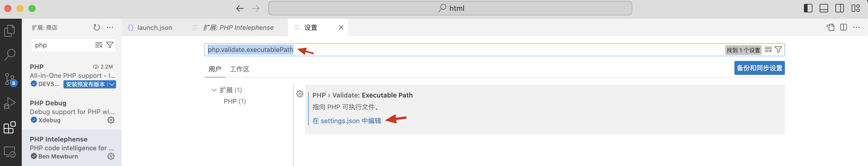Toggle the primary side bar layout button

click(808, 8)
